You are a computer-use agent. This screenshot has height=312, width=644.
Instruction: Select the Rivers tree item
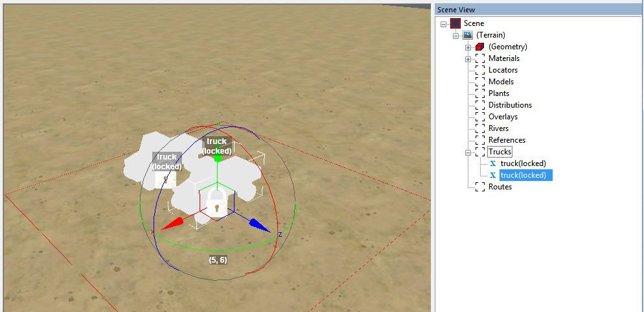click(498, 128)
